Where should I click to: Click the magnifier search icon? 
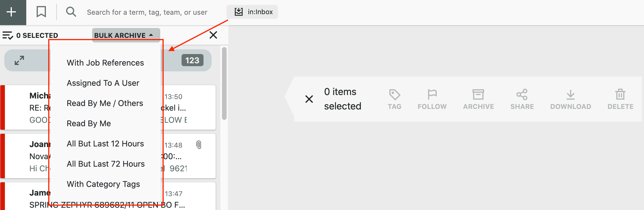click(x=71, y=12)
